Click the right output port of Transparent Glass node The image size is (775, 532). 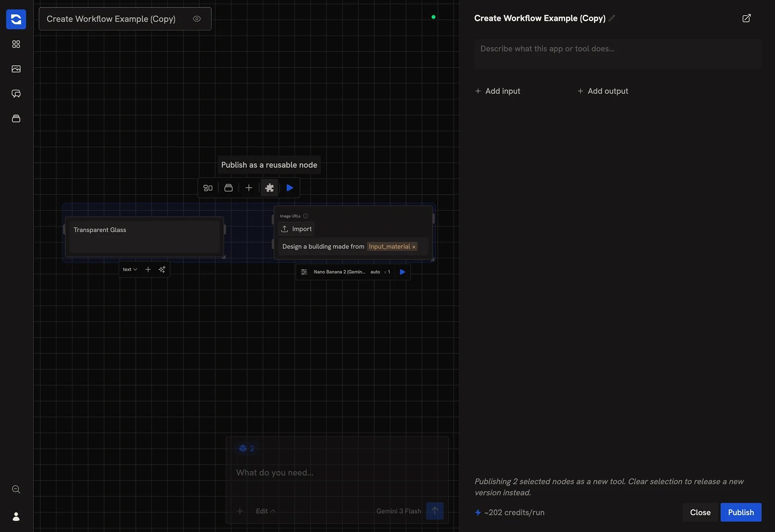tap(225, 230)
